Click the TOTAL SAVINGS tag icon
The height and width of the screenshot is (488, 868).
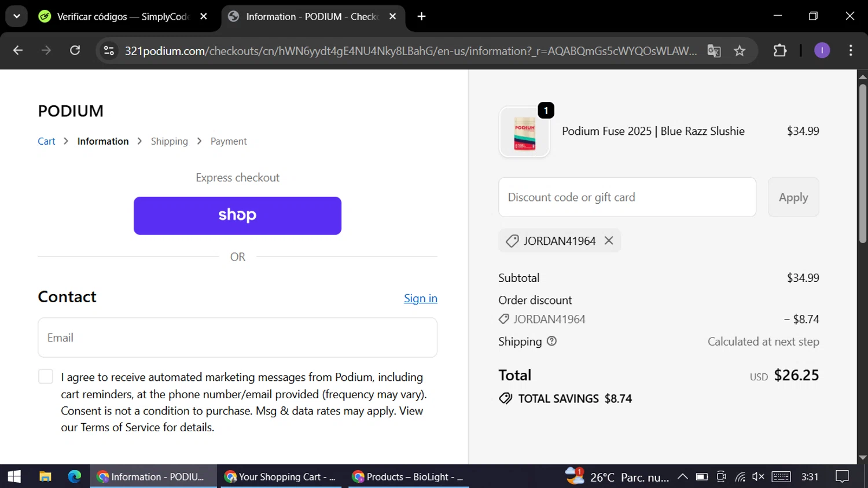point(506,398)
